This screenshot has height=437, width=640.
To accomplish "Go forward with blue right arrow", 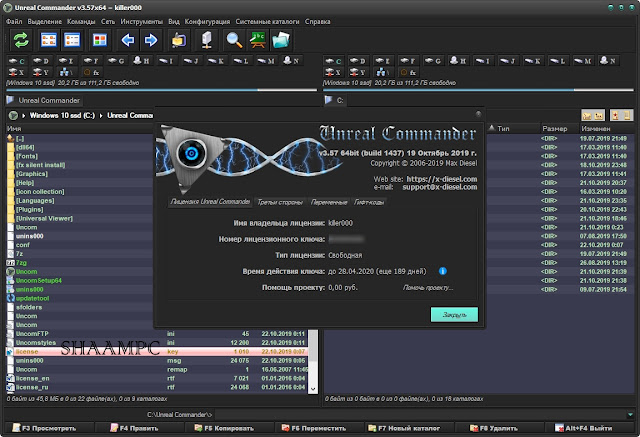I will tap(151, 40).
